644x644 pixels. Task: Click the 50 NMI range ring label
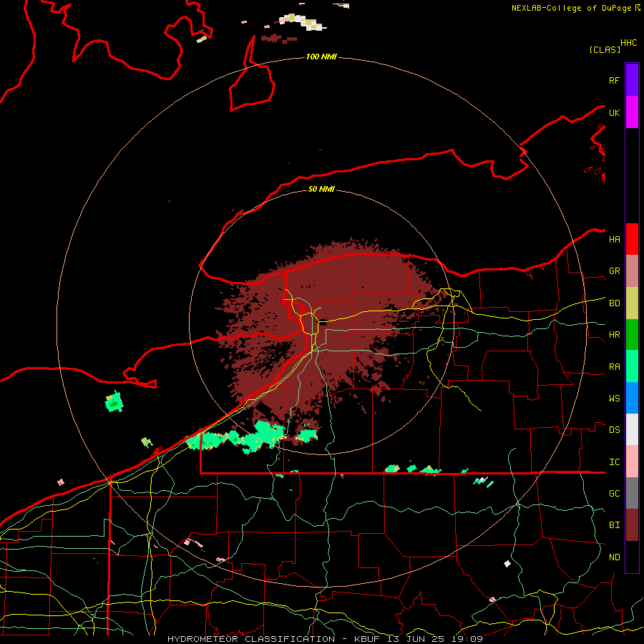pyautogui.click(x=321, y=189)
